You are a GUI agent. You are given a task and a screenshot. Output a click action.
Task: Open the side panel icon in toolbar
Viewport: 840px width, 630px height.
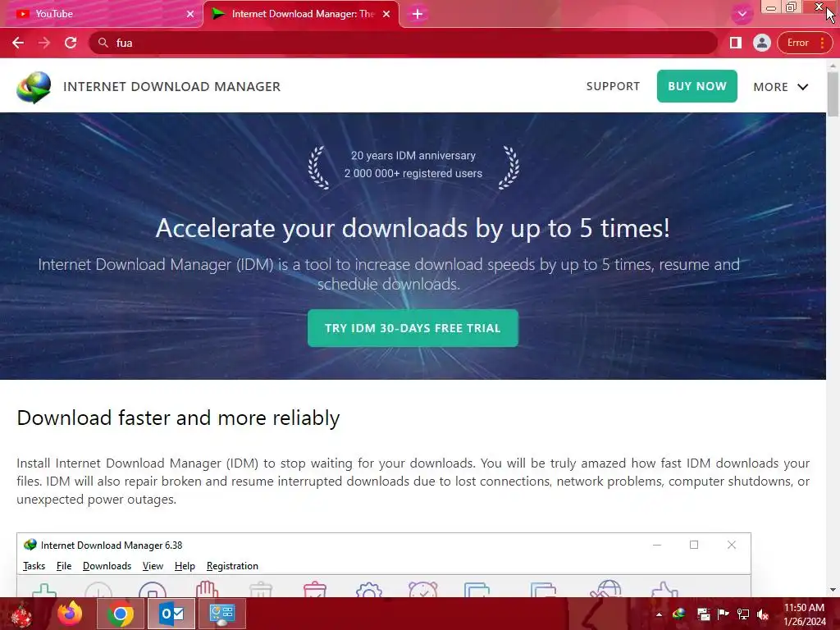pos(736,43)
